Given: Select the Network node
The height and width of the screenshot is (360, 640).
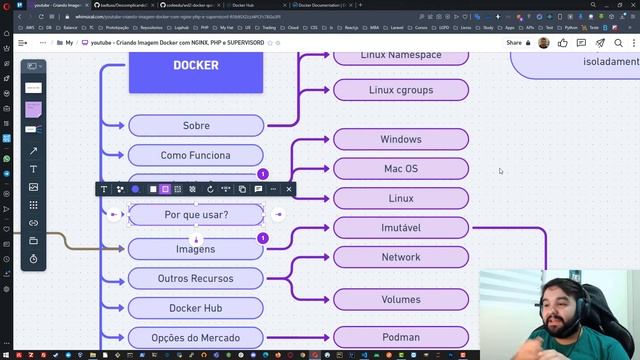Looking at the screenshot, I should 401,258.
